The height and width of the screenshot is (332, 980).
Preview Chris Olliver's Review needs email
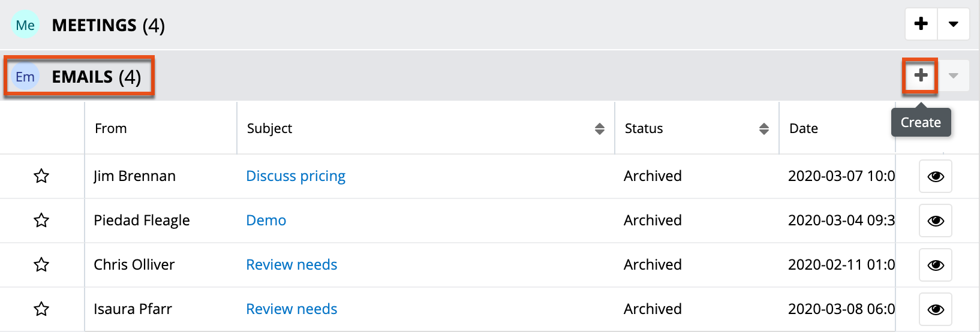click(x=935, y=265)
